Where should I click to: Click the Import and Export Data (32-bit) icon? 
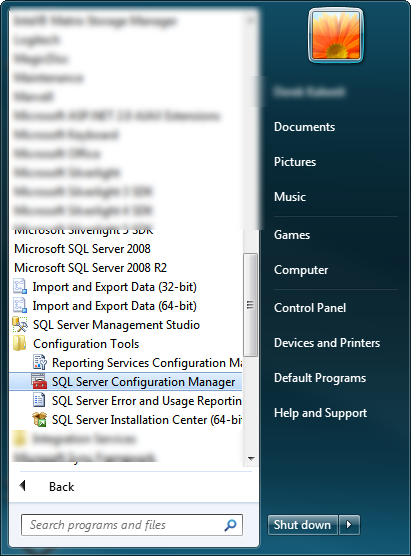pos(20,287)
